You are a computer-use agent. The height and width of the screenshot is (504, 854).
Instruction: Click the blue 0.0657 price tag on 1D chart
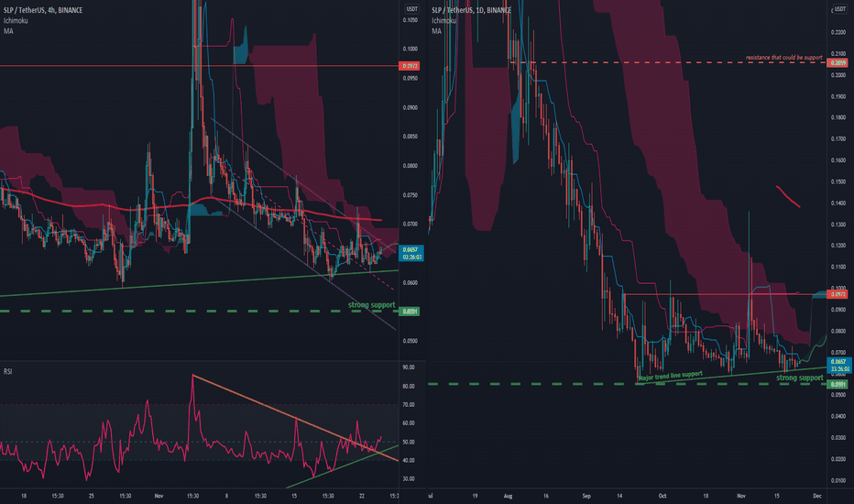click(839, 365)
